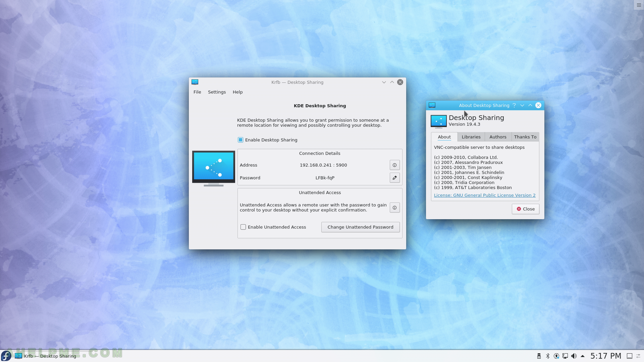Click Krfb taskbar entry
Image resolution: width=644 pixels, height=362 pixels.
coord(46,356)
